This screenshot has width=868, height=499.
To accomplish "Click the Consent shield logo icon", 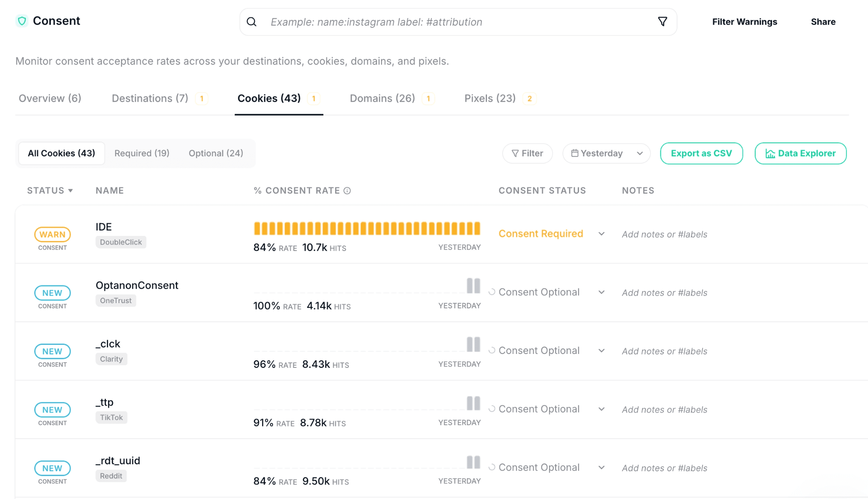I will coord(22,21).
